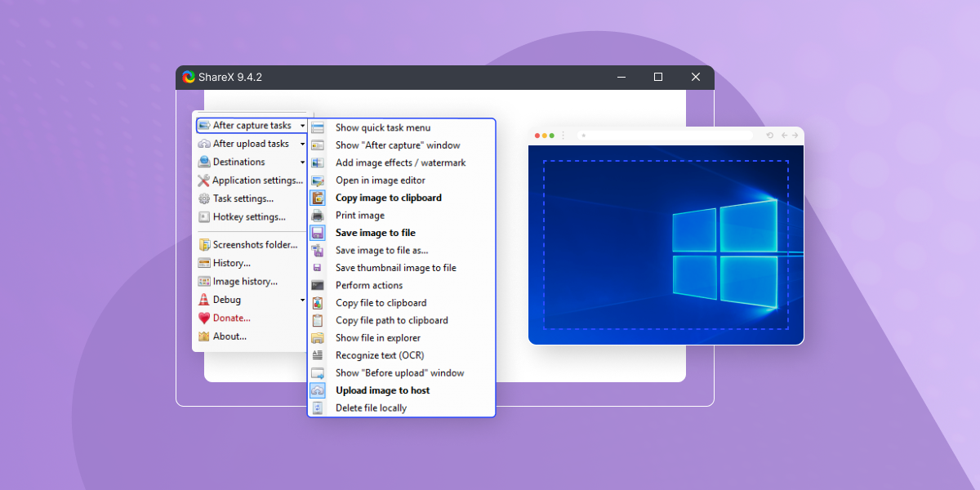Screen dimensions: 980x490
Task: Open Hotkey settings...
Action: point(250,217)
